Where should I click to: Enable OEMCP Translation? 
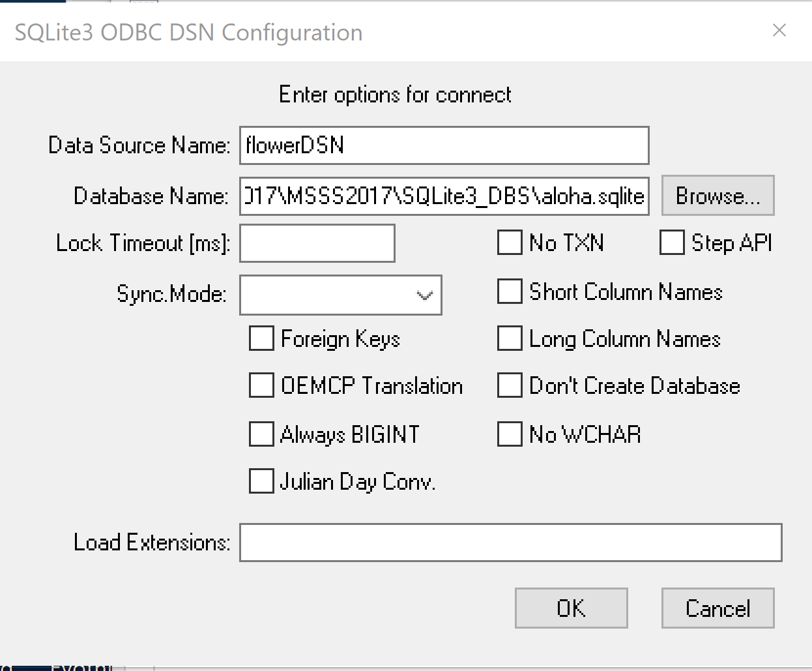pyautogui.click(x=261, y=385)
